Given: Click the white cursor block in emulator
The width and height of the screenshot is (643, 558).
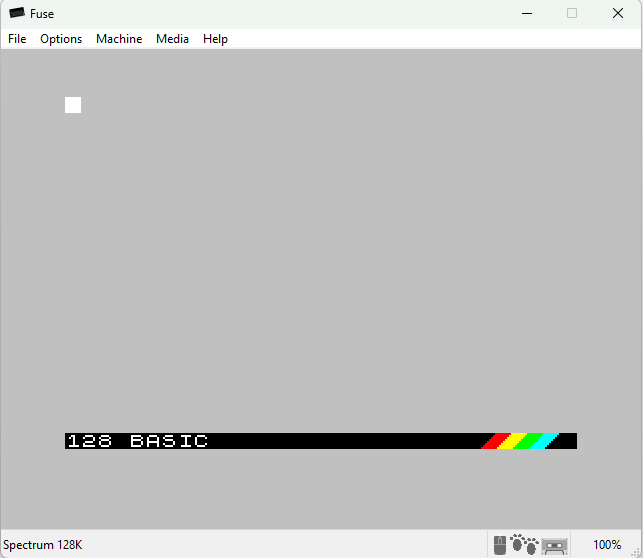Looking at the screenshot, I should click(73, 105).
